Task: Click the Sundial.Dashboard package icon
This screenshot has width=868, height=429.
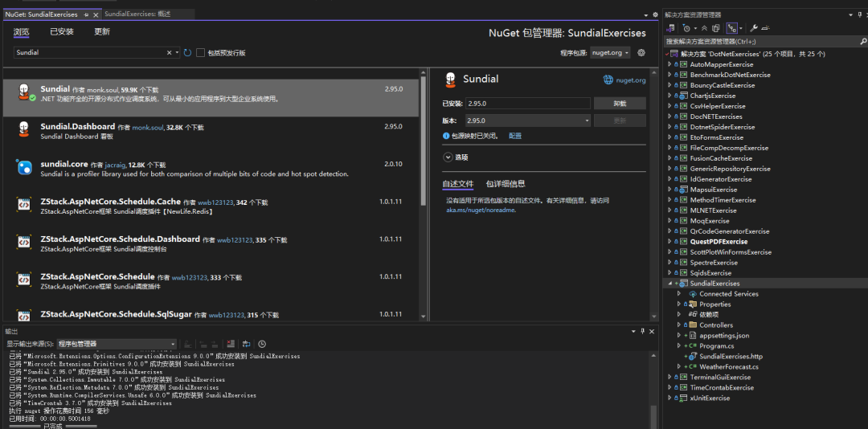Action: pos(24,129)
